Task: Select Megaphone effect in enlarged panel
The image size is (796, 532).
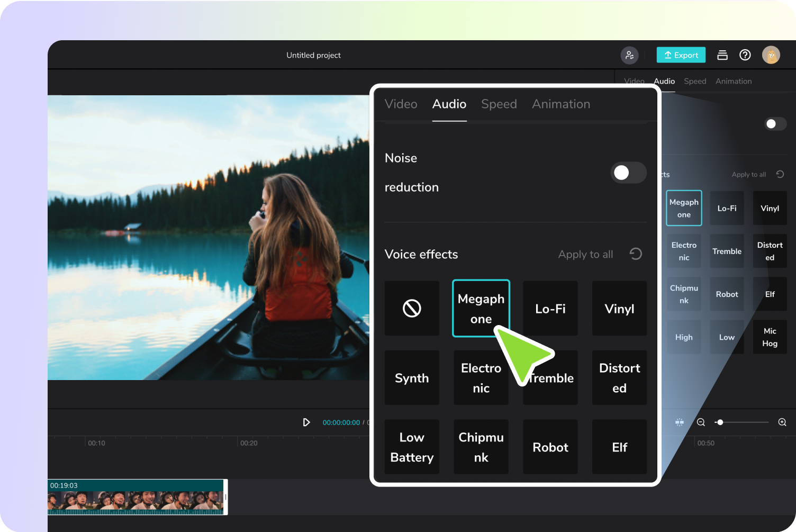Action: coord(481,308)
